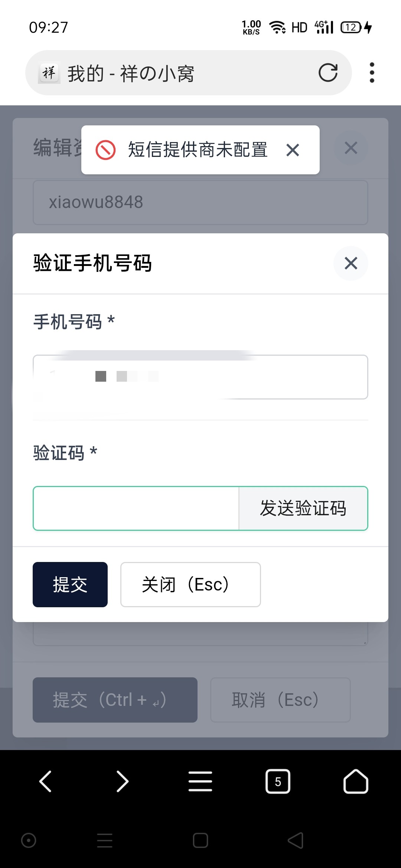
Task: Open Android recents with three-lines key
Action: (105, 840)
